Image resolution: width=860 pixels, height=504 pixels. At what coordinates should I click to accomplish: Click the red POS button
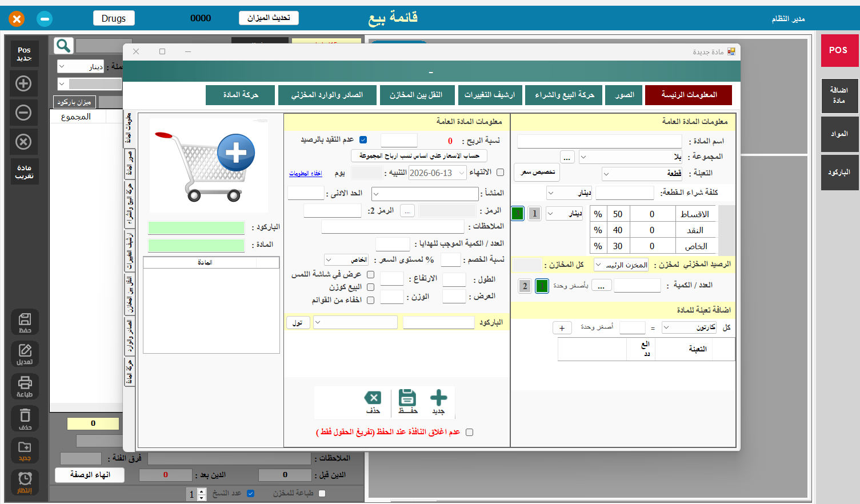[838, 50]
